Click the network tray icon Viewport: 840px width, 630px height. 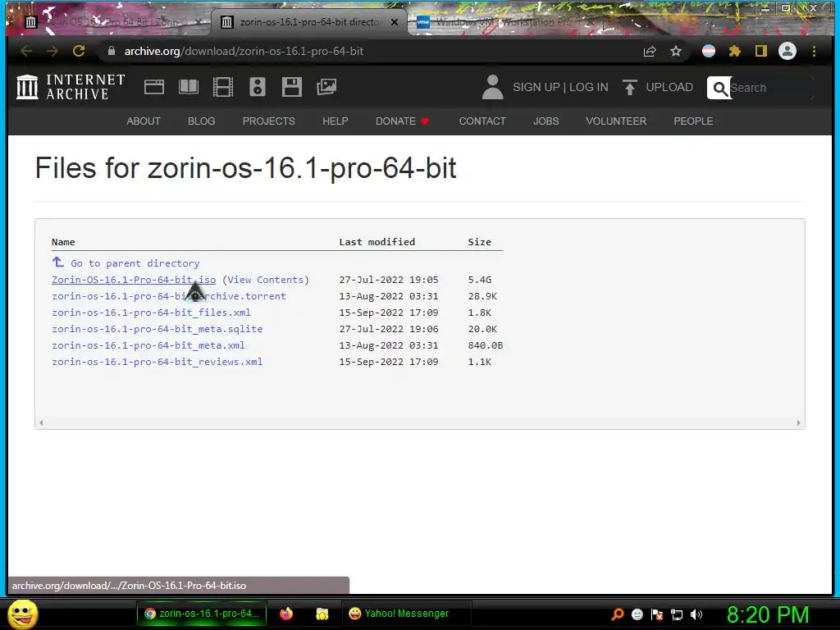pyautogui.click(x=677, y=614)
